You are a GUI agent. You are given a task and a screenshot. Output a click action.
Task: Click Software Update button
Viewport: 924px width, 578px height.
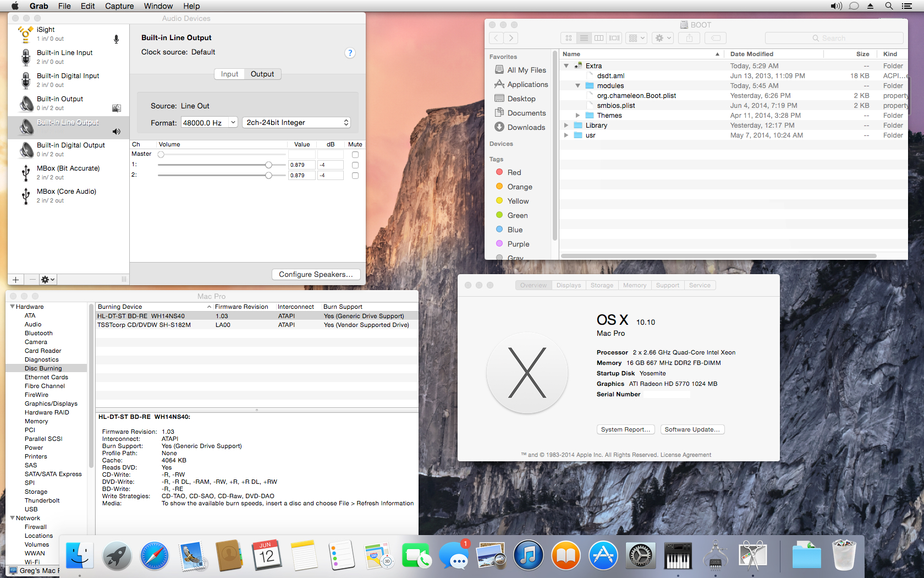pyautogui.click(x=692, y=429)
